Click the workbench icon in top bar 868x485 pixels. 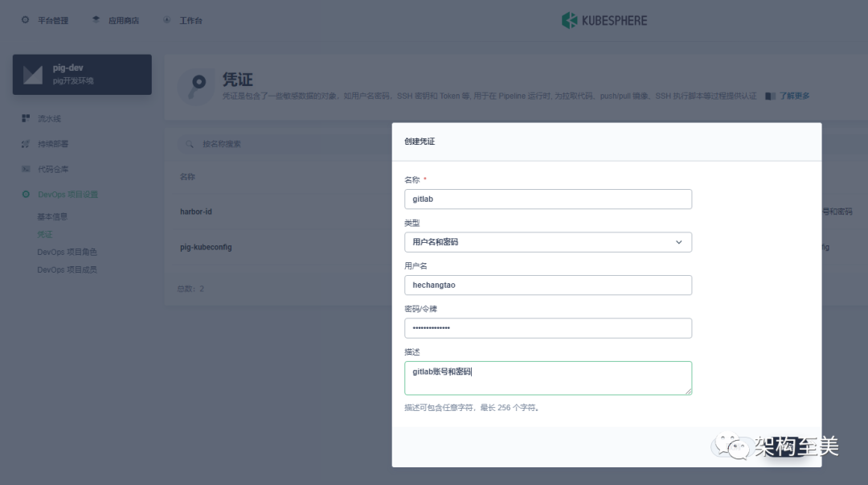click(167, 20)
